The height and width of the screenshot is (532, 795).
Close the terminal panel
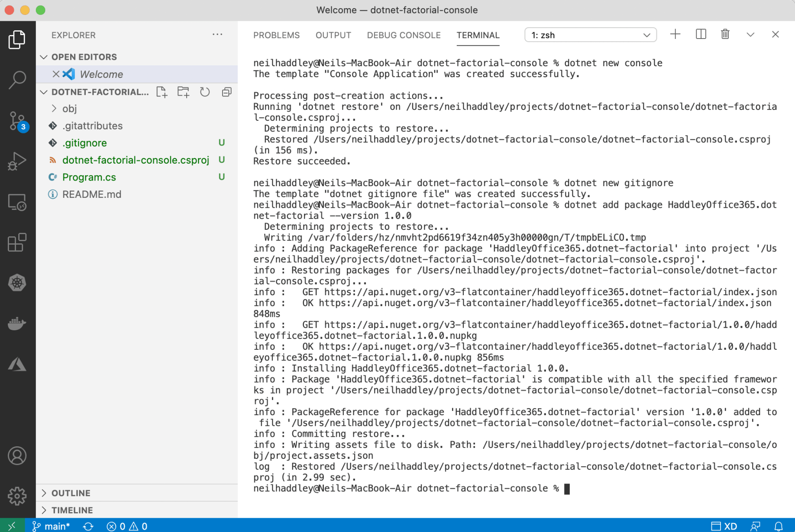point(776,35)
